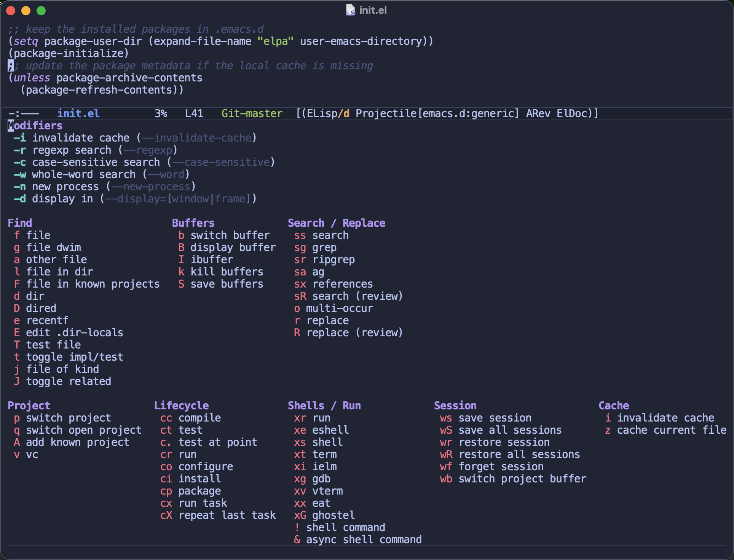The image size is (734, 560).
Task: Select 't toggle impl/test' command
Action: coord(69,357)
